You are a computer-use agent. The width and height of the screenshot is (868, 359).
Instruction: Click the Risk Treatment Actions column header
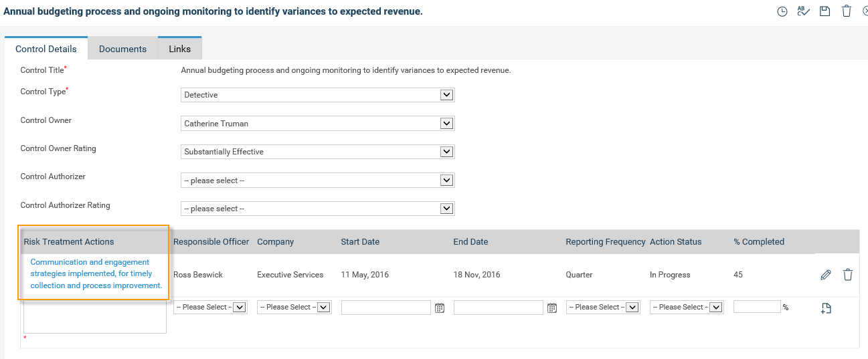coord(69,242)
